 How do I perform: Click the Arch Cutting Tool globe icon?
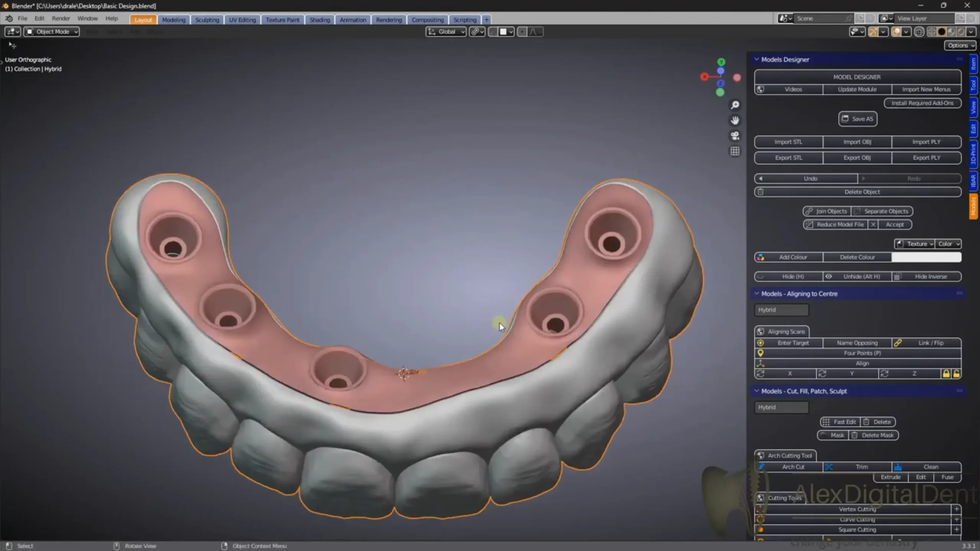tap(761, 455)
